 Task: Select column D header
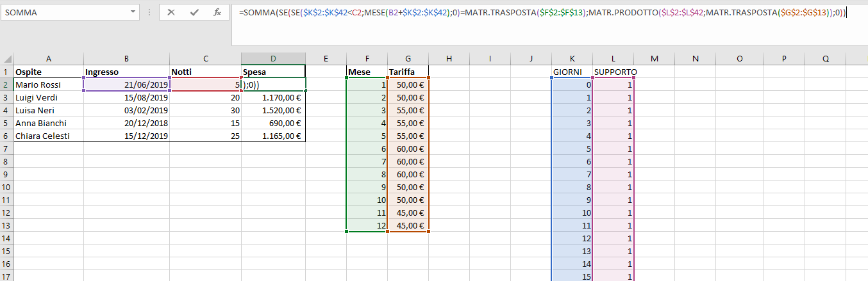pyautogui.click(x=274, y=59)
